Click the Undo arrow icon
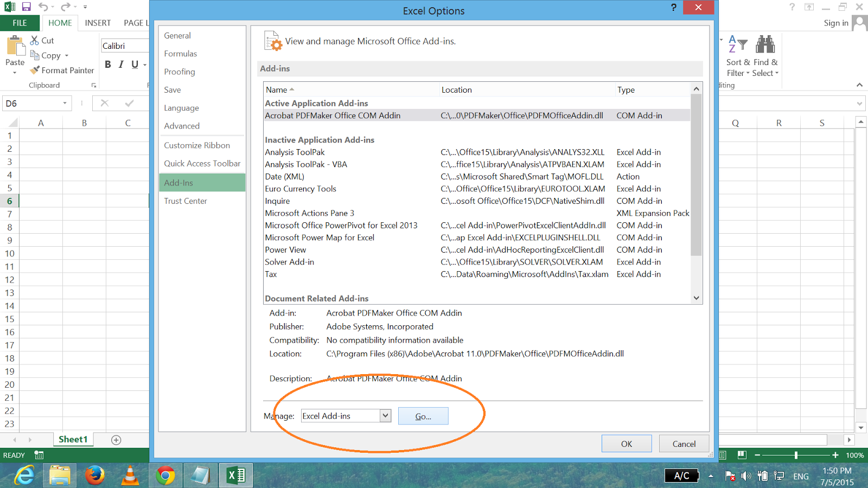Screen dimensions: 868x488 (x=43, y=7)
